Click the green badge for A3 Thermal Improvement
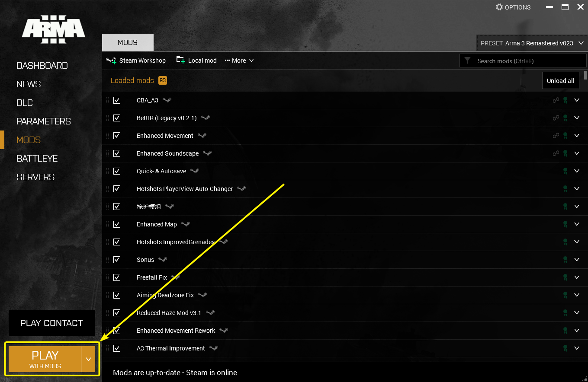 (x=565, y=348)
